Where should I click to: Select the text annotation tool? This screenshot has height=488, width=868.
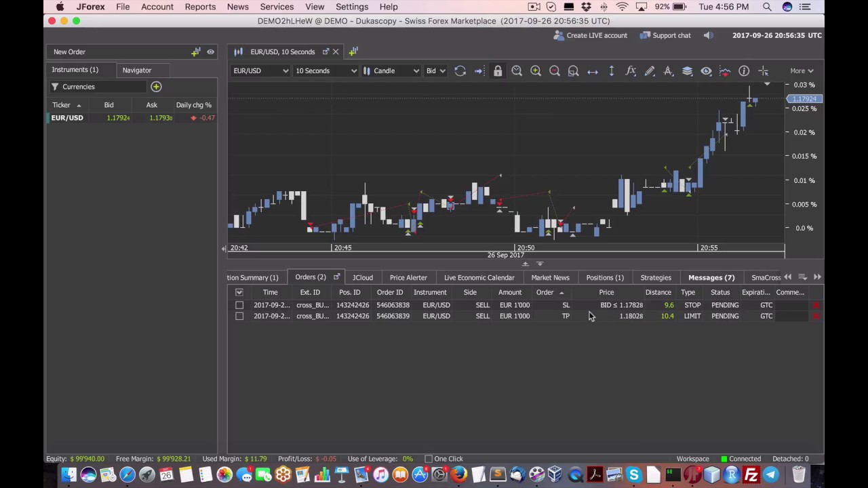669,70
